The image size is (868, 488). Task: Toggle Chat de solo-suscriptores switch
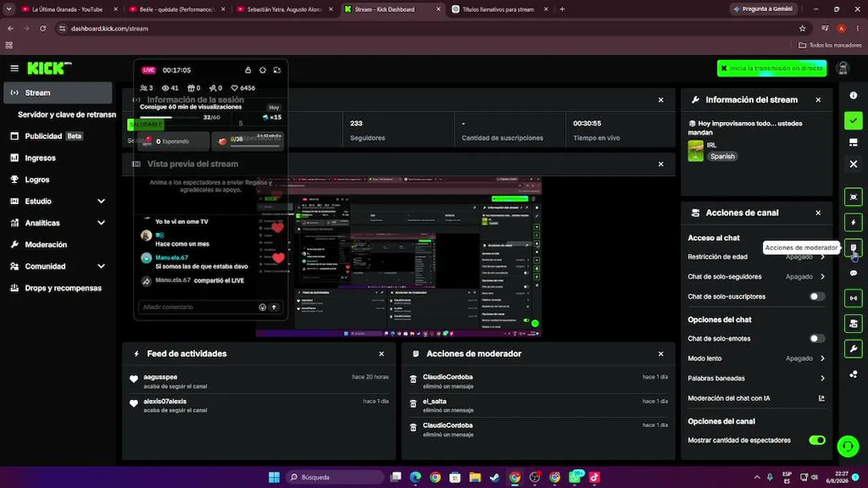pos(817,297)
